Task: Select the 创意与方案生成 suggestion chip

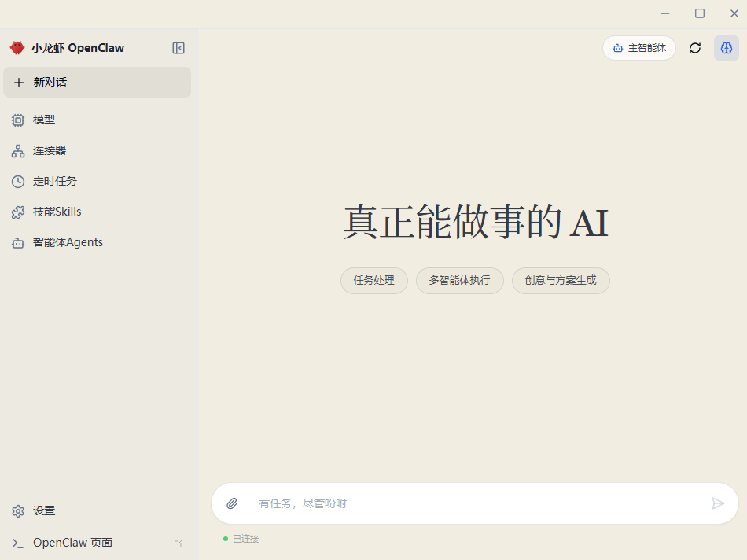Action: (561, 281)
